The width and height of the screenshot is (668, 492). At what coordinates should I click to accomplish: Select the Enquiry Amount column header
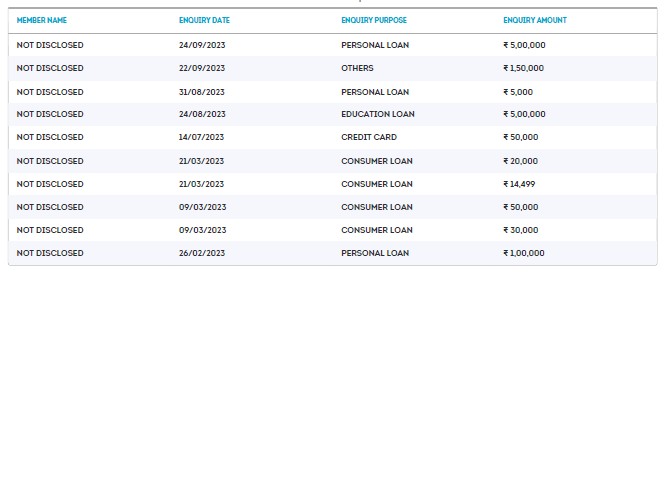[x=535, y=20]
